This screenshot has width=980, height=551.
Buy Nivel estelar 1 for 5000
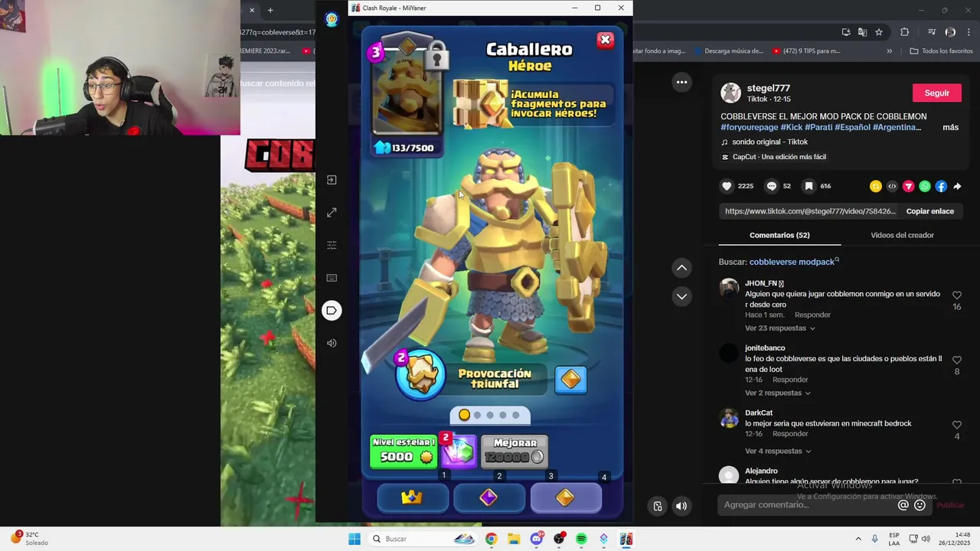[x=403, y=452]
